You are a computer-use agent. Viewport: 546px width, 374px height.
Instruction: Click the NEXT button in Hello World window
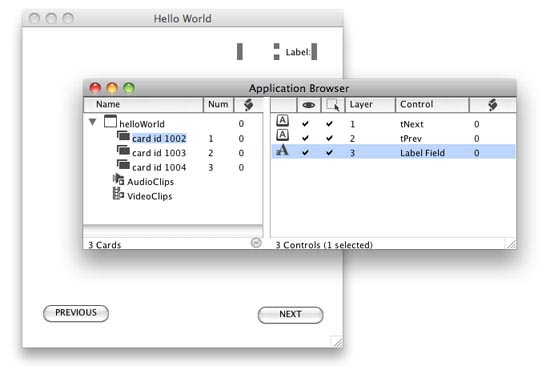pos(290,314)
